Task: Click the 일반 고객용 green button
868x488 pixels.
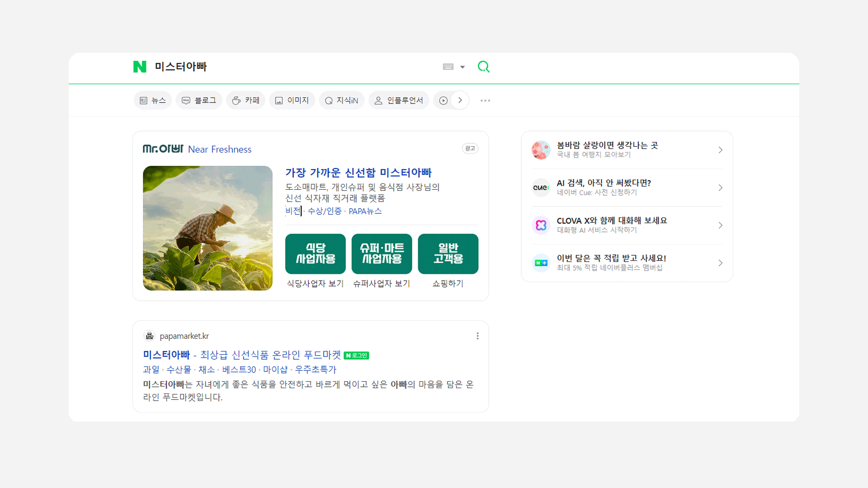Action: click(x=448, y=254)
